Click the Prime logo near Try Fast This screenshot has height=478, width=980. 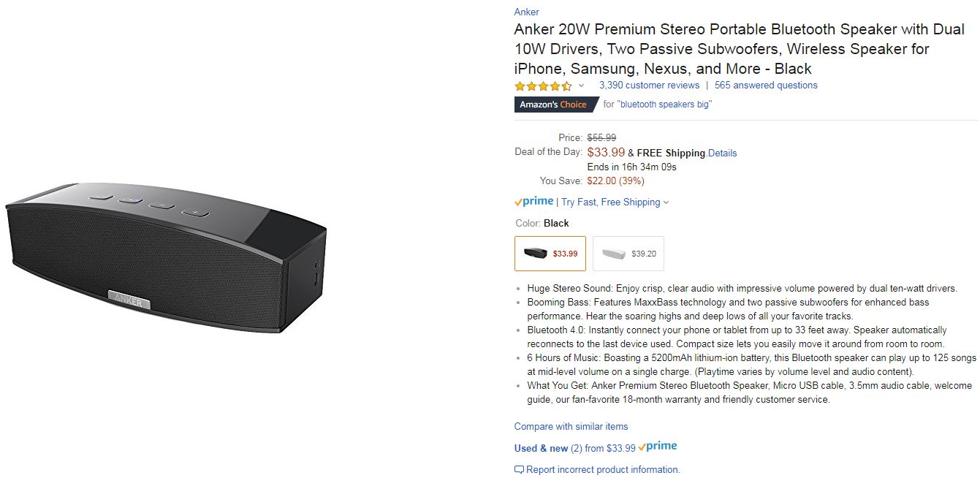(534, 202)
